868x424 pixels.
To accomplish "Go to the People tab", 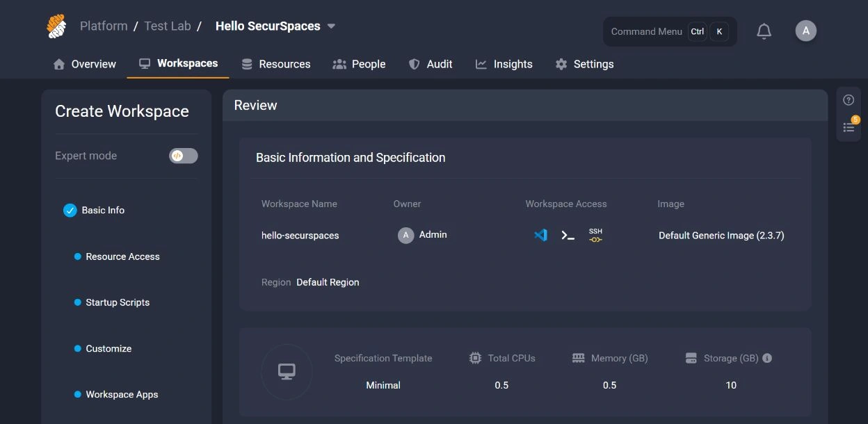I will coord(359,64).
